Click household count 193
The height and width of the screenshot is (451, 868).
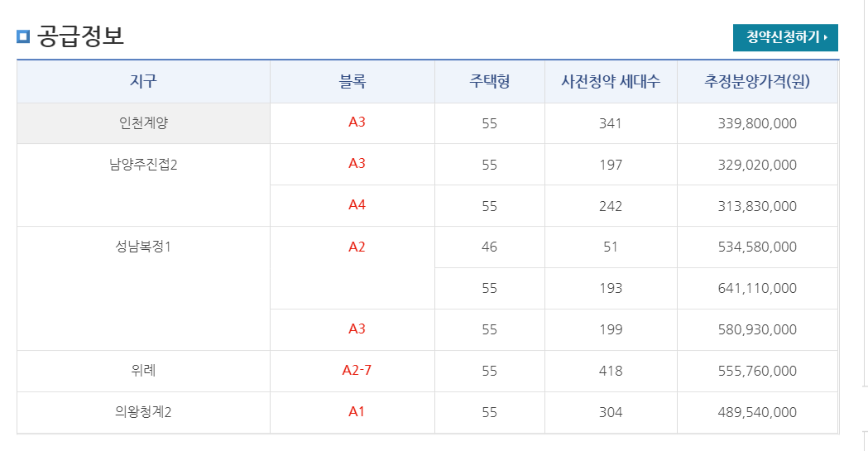tap(611, 288)
